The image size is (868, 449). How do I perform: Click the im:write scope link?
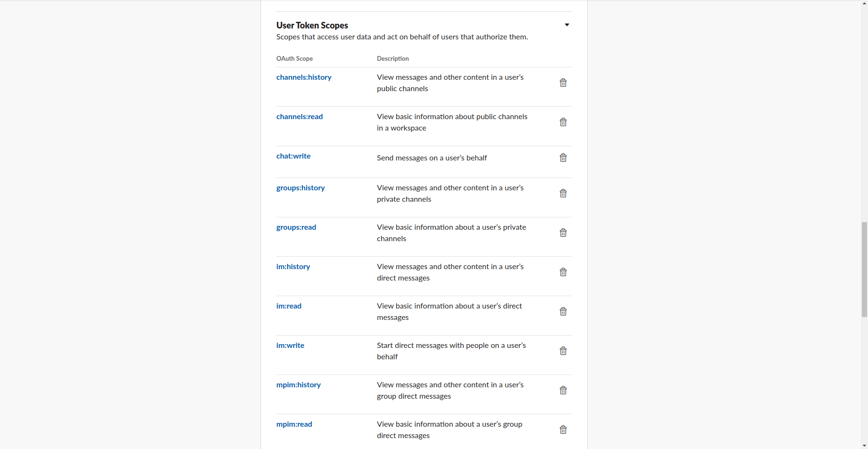pyautogui.click(x=290, y=346)
